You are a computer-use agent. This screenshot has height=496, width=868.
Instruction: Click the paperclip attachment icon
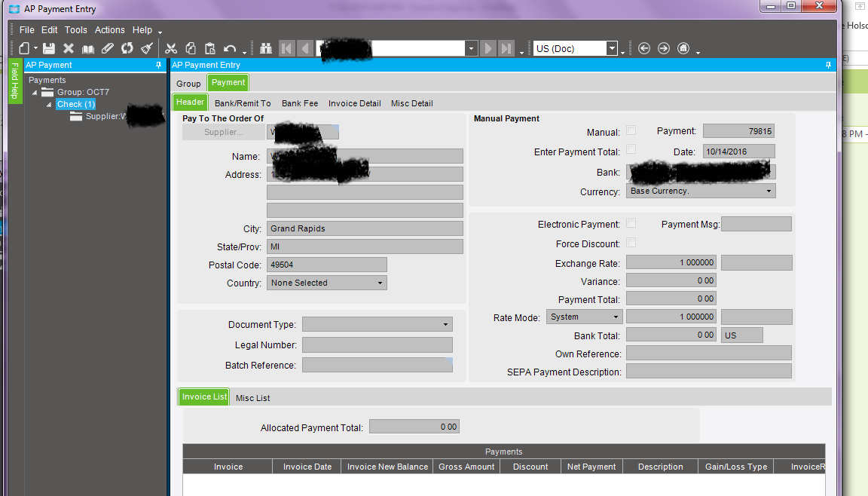(x=108, y=48)
